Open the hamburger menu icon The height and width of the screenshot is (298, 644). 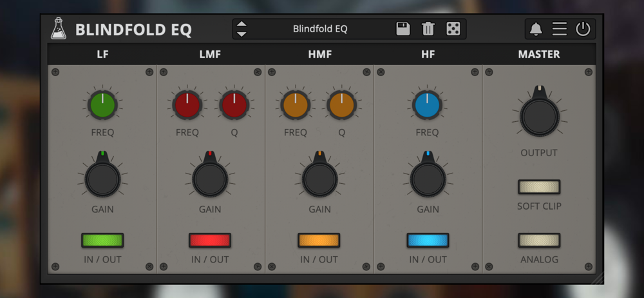pos(559,29)
